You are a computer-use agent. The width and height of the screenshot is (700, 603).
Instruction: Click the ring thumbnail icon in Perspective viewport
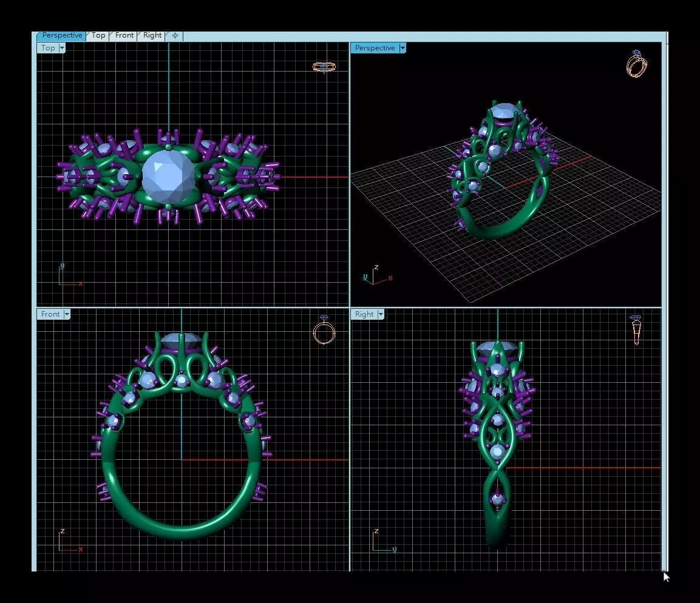point(637,64)
